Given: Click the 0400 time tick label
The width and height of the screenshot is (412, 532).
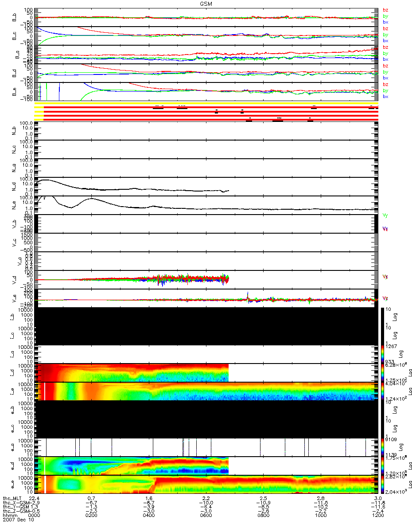Looking at the screenshot, I should click(149, 516).
